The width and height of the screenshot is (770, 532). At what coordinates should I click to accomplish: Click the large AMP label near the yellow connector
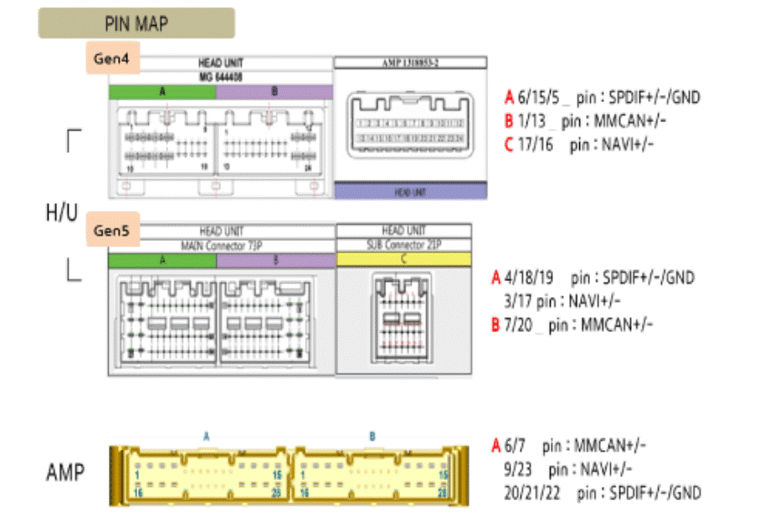[x=65, y=473]
